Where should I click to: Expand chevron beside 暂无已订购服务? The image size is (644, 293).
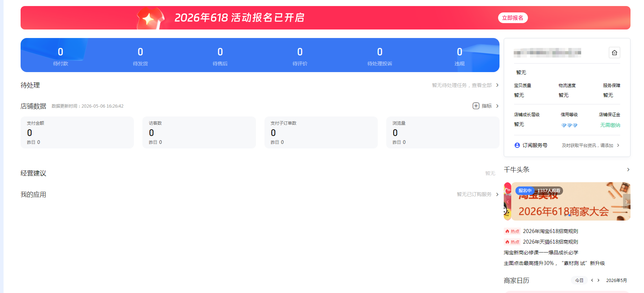pos(497,194)
